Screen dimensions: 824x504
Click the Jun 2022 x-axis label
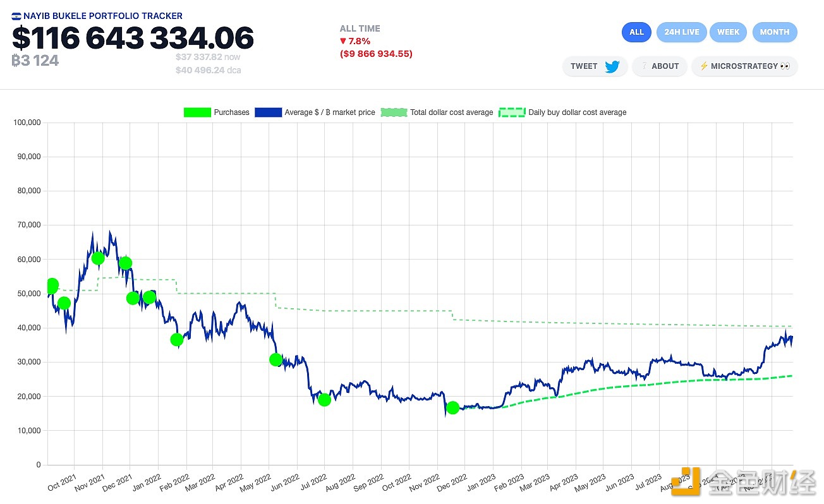tap(285, 482)
